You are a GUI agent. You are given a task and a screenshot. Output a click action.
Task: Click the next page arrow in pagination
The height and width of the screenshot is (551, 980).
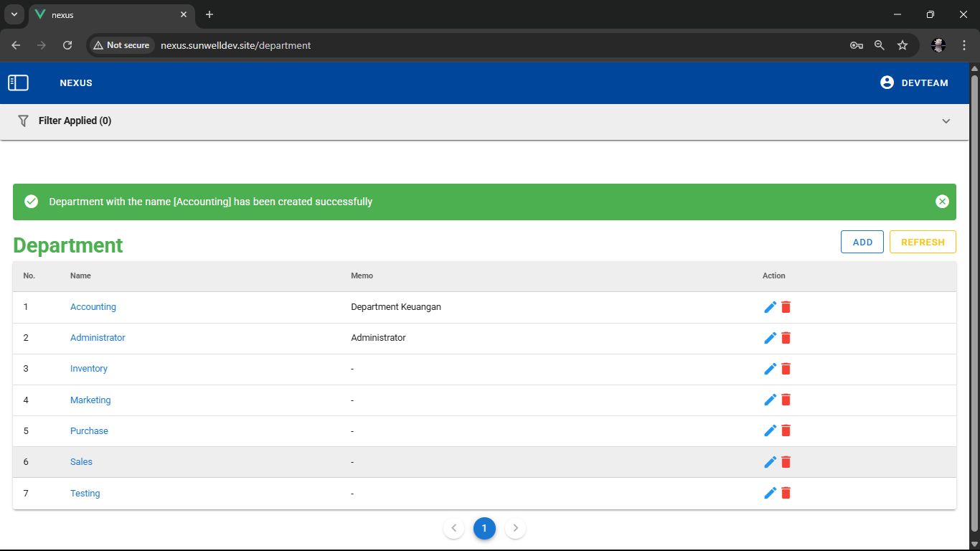pyautogui.click(x=515, y=529)
